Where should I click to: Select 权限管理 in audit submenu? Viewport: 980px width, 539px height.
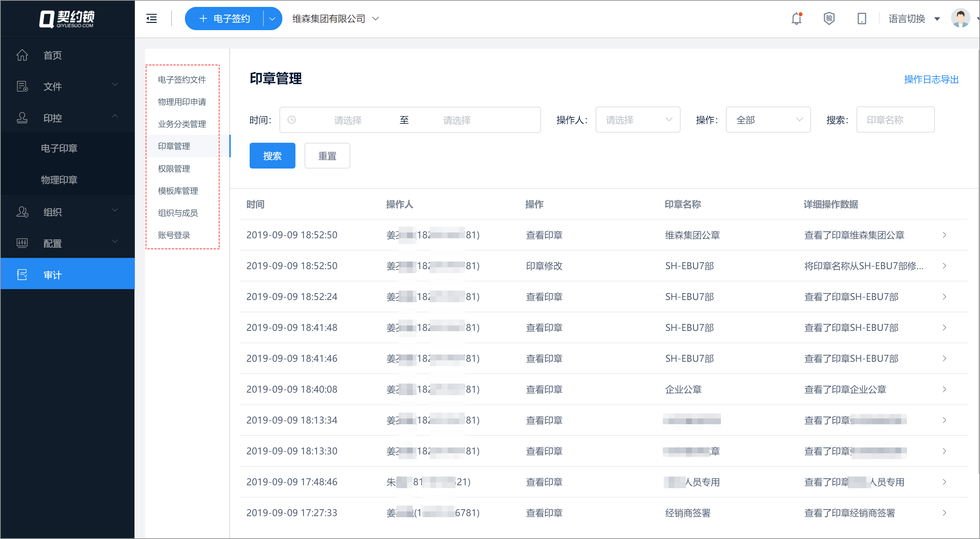[x=174, y=169]
